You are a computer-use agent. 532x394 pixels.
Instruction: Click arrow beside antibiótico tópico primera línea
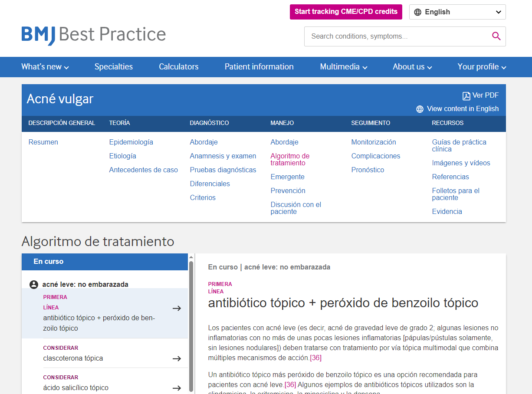[177, 309]
